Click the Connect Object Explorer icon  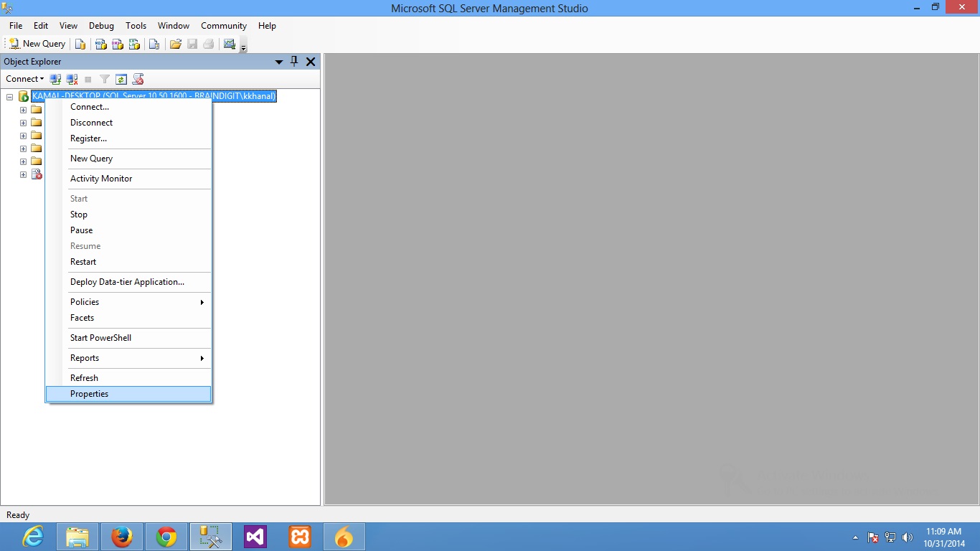[55, 79]
